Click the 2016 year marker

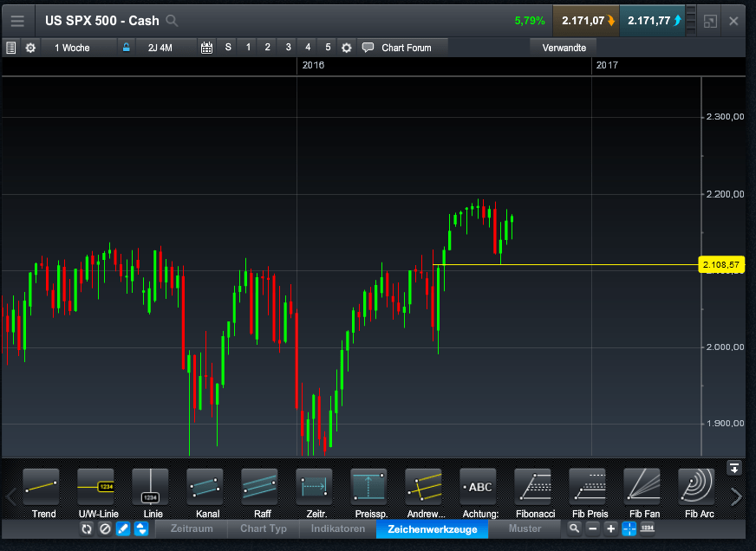click(x=313, y=65)
